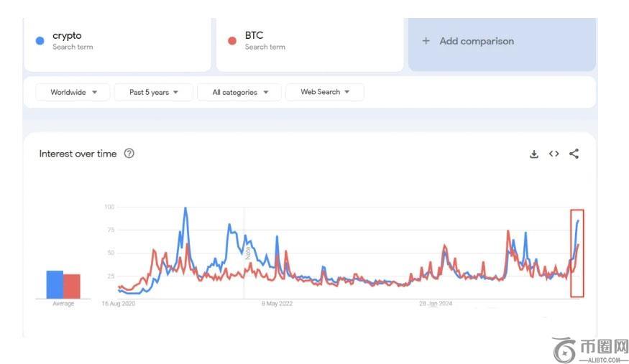Select the blue Average bar
Image resolution: width=629 pixels, height=364 pixels.
click(x=55, y=284)
